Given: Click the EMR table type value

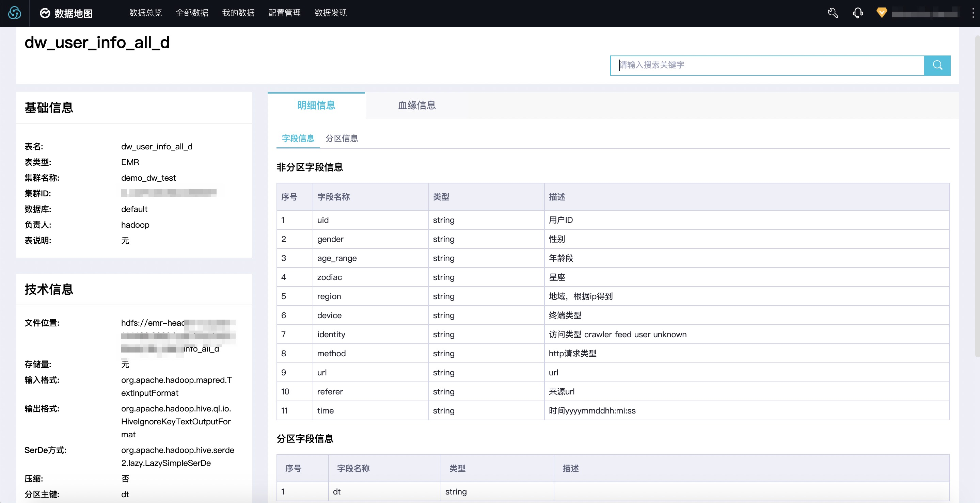Looking at the screenshot, I should [130, 162].
